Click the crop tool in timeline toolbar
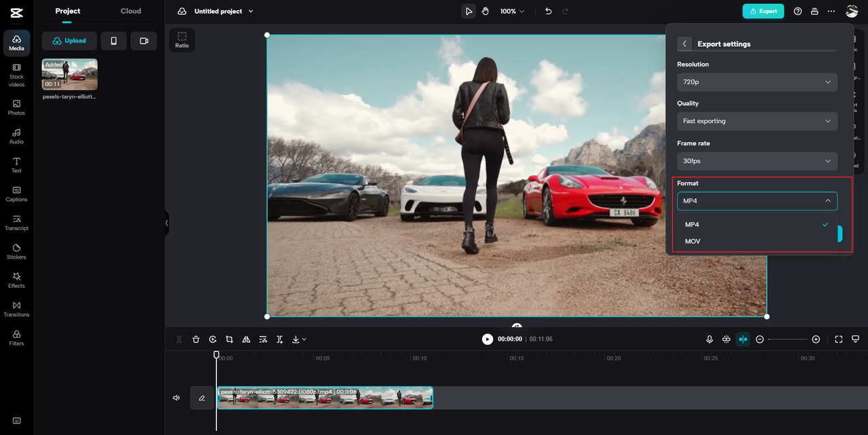 click(229, 339)
